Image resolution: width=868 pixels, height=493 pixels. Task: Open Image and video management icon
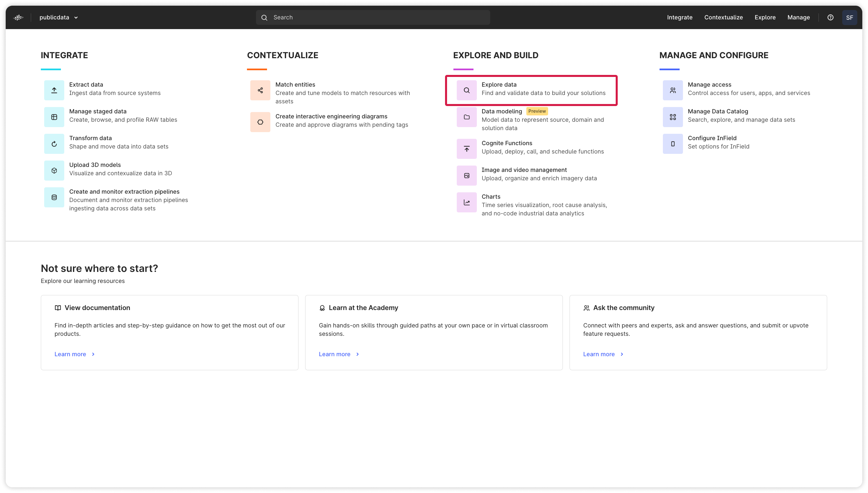click(x=466, y=175)
